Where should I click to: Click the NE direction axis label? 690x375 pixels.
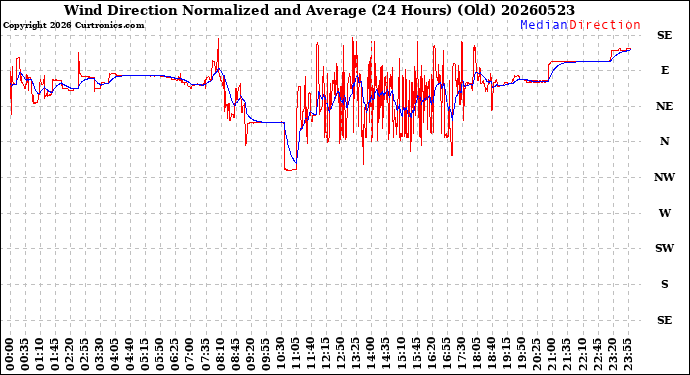(664, 107)
